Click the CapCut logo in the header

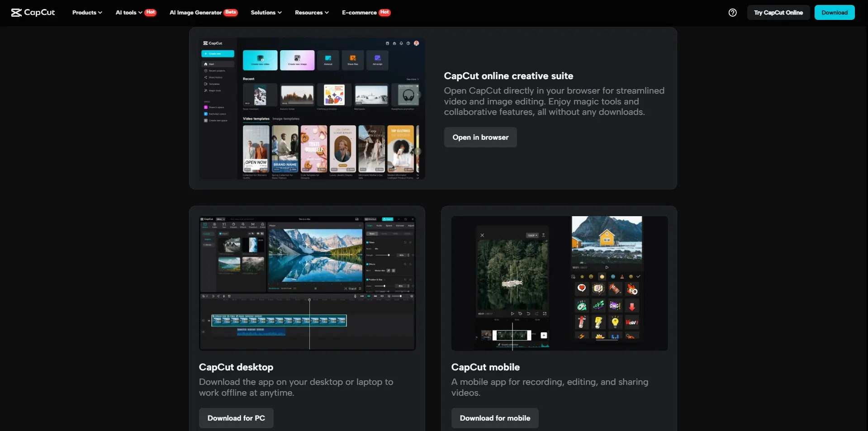(x=33, y=12)
